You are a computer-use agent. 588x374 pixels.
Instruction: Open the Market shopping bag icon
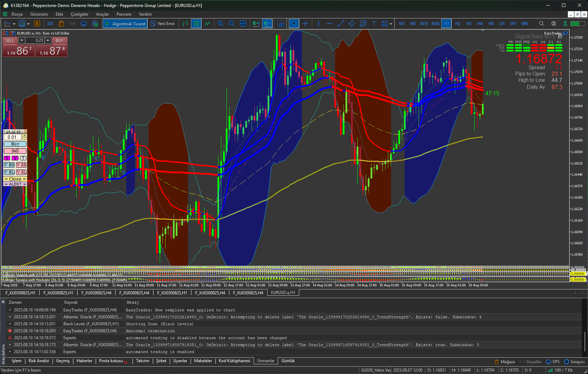[x=62, y=24]
